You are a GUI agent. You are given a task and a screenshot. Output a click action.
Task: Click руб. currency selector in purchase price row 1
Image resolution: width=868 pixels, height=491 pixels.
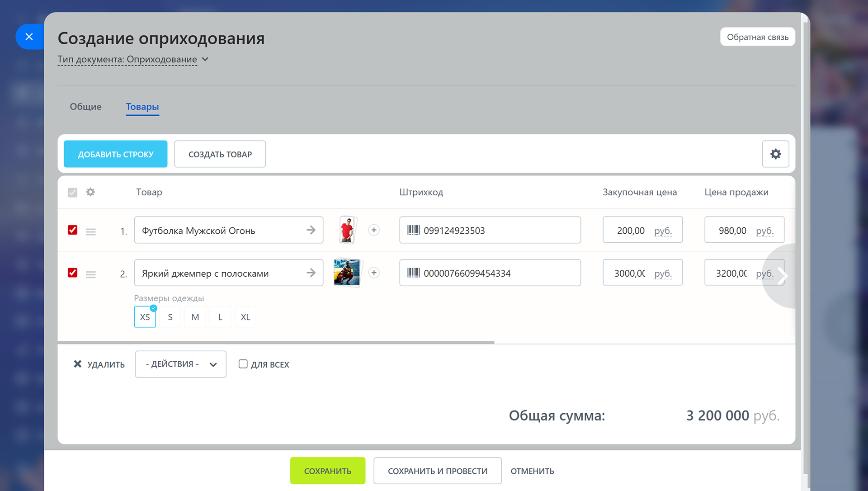[x=663, y=231]
